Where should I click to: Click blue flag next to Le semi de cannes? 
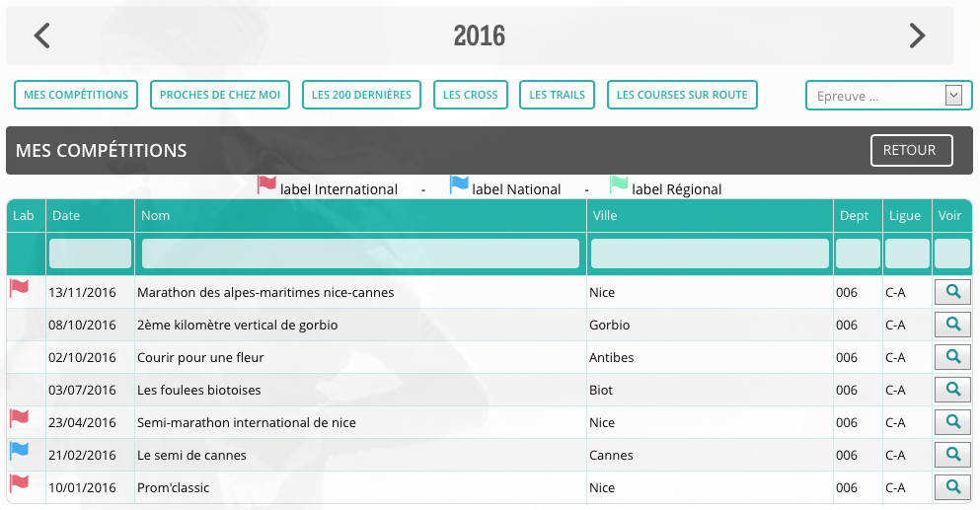point(19,451)
